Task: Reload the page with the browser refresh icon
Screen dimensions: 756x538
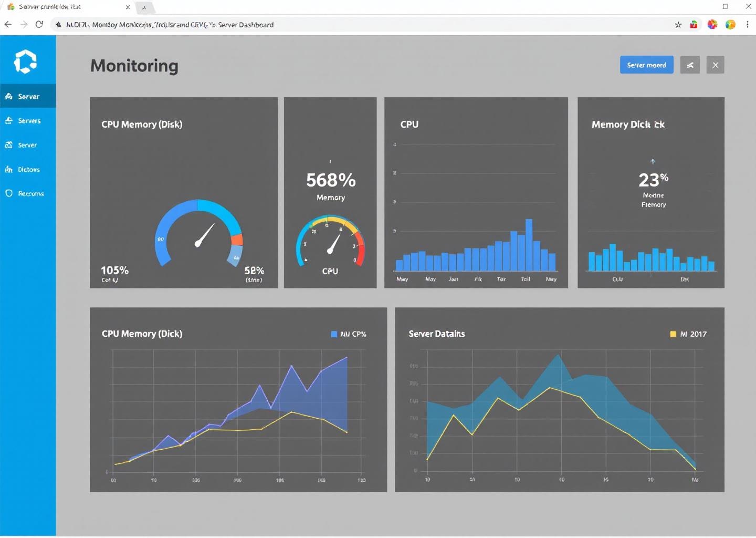Action: 39,25
